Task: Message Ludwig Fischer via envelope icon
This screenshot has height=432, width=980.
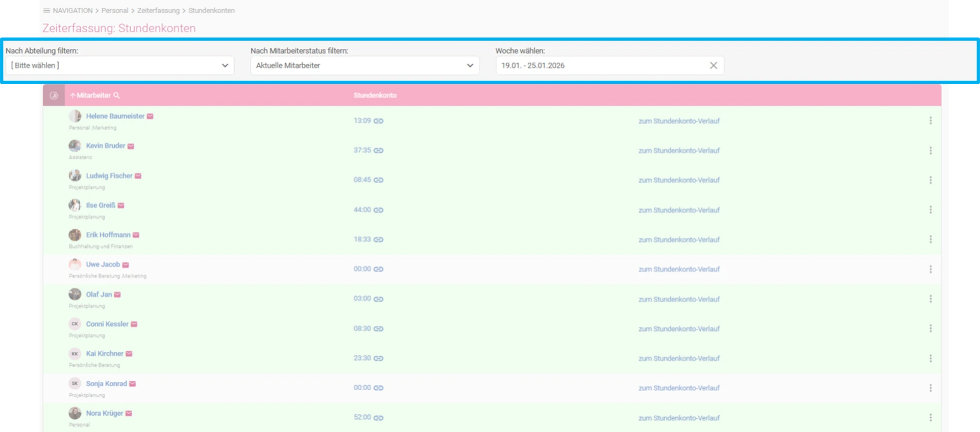Action: point(138,176)
